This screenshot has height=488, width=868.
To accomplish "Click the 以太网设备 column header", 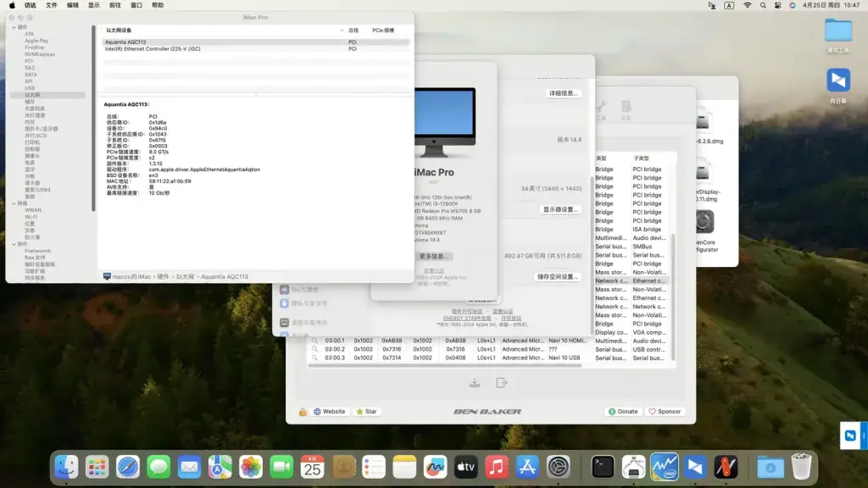I will click(119, 30).
